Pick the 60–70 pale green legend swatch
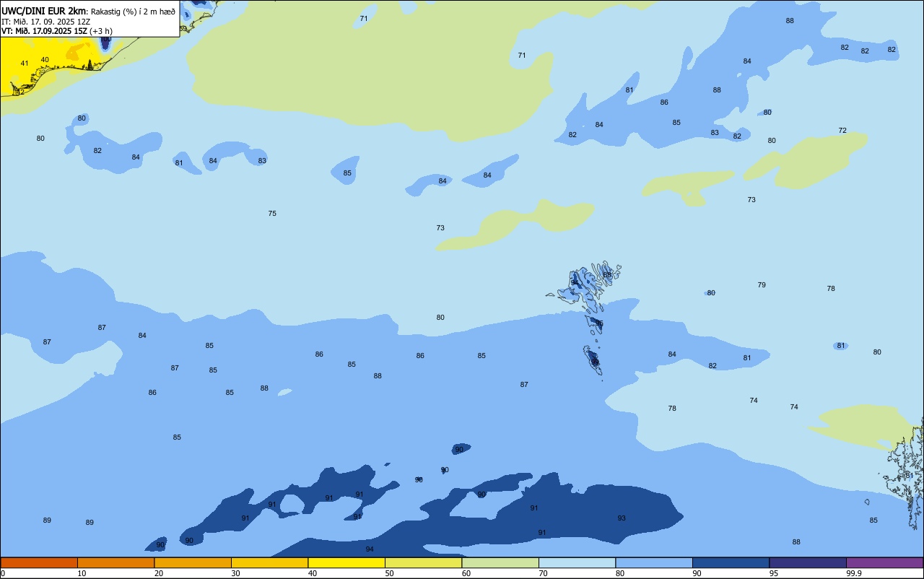924x579 pixels. click(500, 562)
